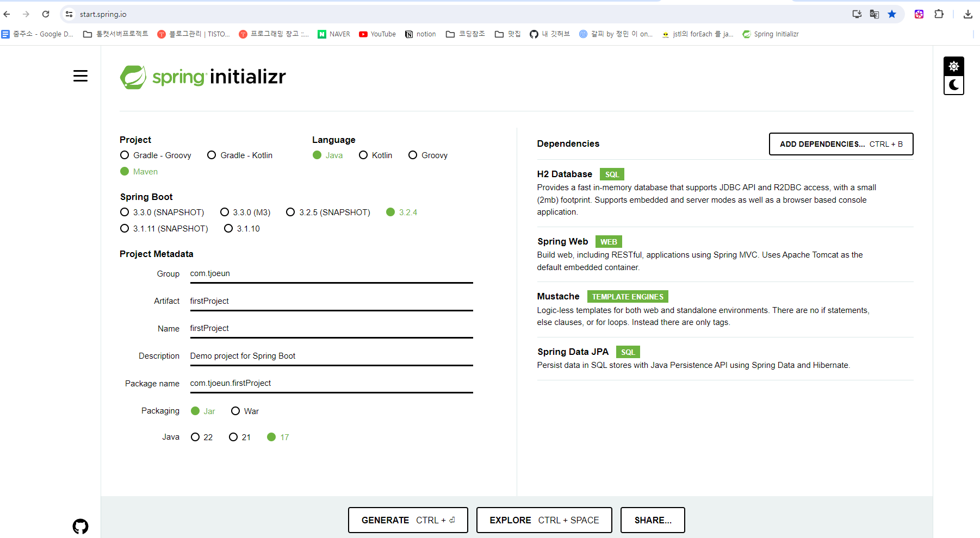Open NAVER bookmark

pyautogui.click(x=334, y=34)
